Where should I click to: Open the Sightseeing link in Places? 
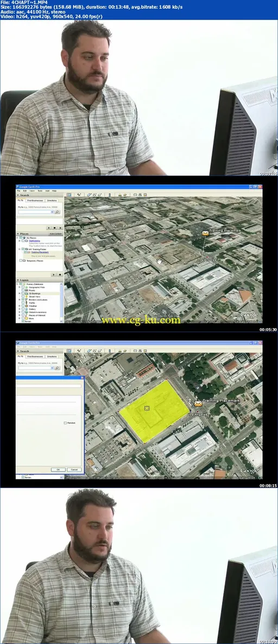[35, 241]
